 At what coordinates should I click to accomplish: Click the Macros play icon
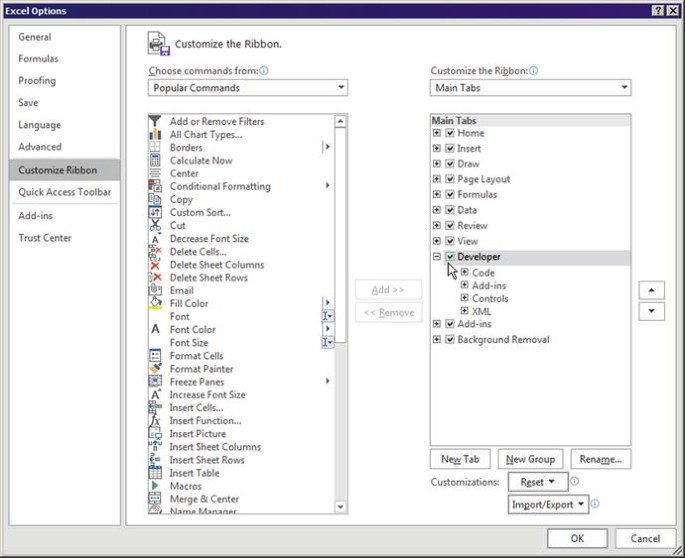[x=155, y=486]
